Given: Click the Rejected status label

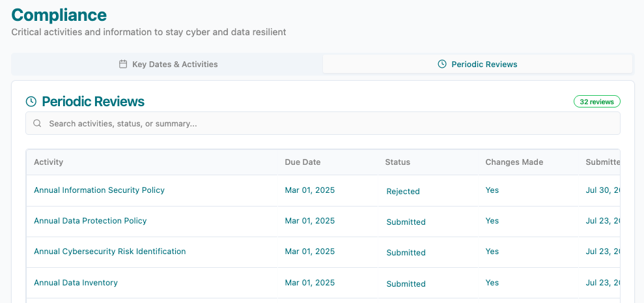Looking at the screenshot, I should coord(402,192).
